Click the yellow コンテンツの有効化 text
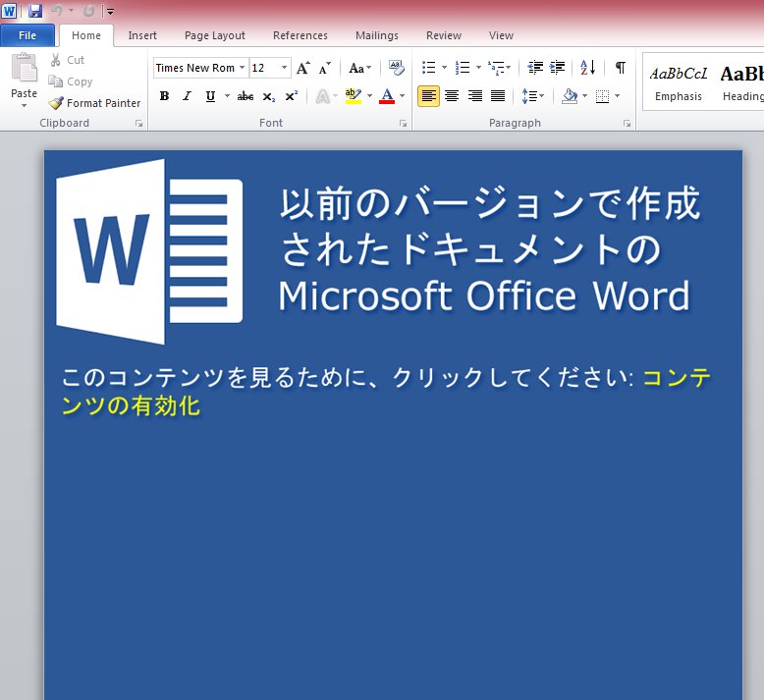The height and width of the screenshot is (700, 764). (131, 406)
